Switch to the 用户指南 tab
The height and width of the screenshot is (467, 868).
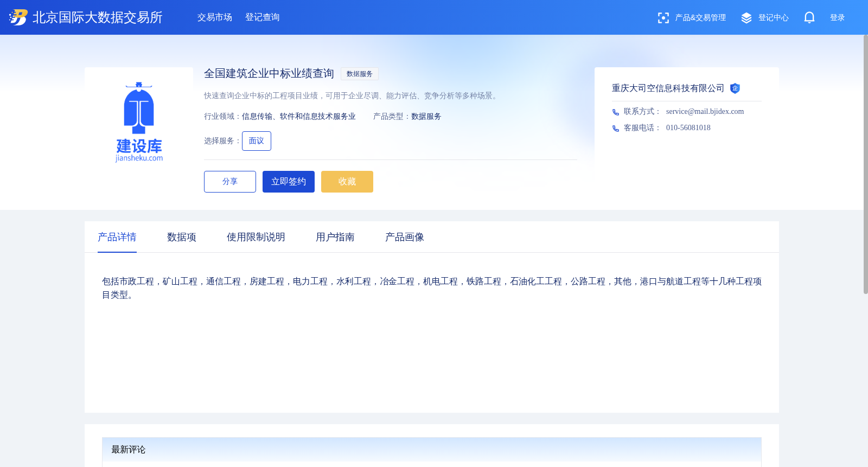[335, 237]
